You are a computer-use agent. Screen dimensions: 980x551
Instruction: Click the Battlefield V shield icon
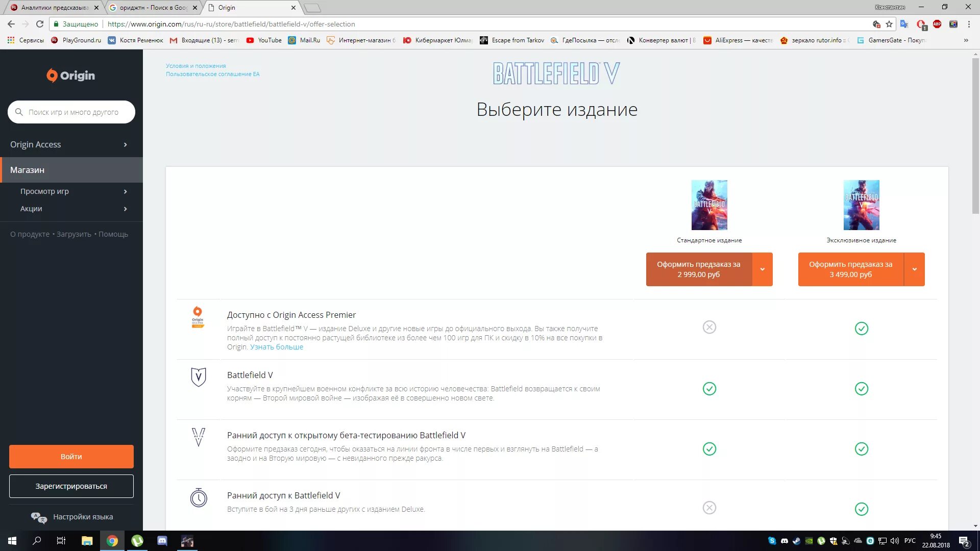tap(198, 377)
